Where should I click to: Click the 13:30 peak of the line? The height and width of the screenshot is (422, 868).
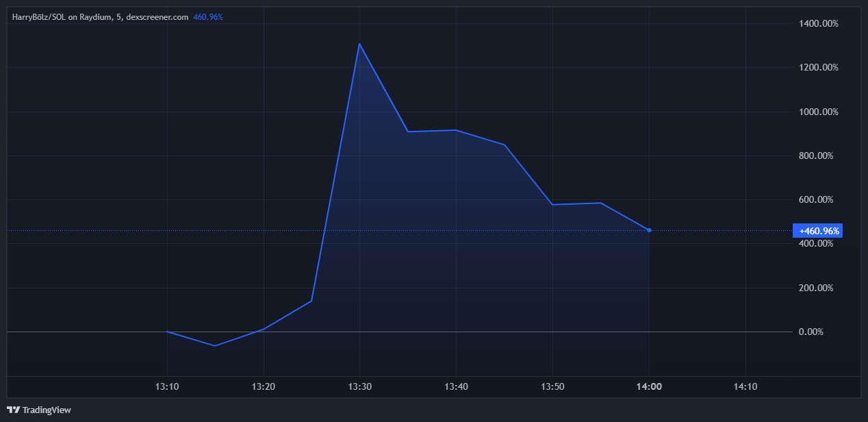point(359,44)
